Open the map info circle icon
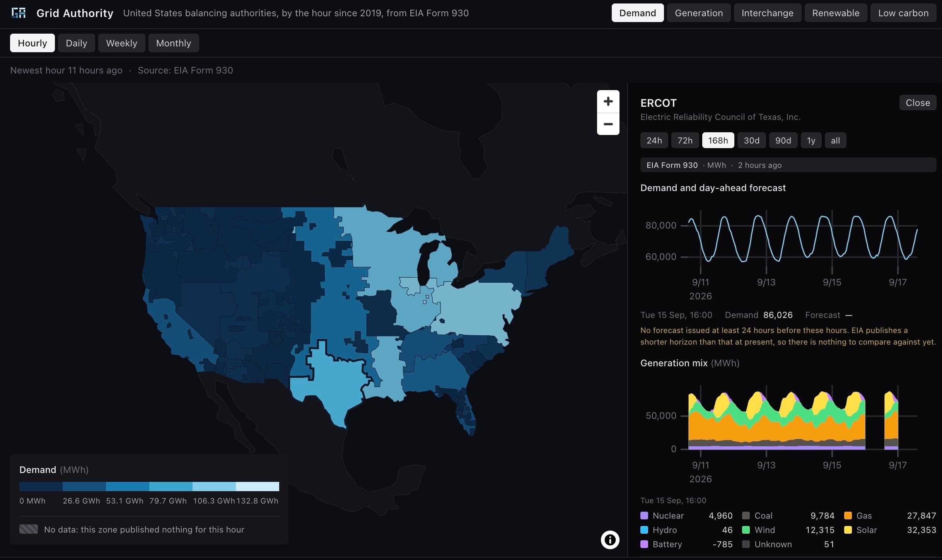942x560 pixels. (610, 540)
